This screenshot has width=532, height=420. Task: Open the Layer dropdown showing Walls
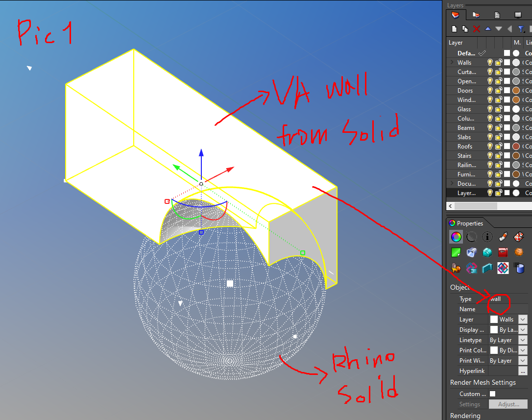point(523,320)
